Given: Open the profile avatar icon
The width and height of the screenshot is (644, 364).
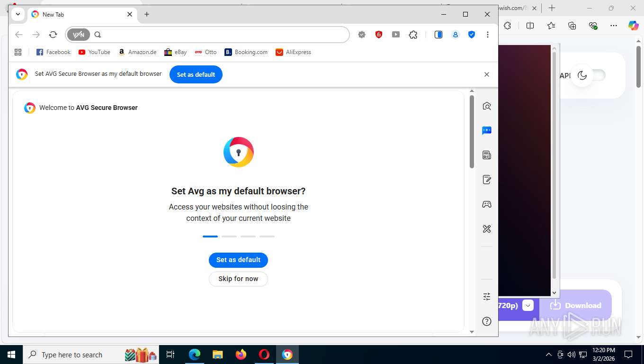Looking at the screenshot, I should [456, 35].
